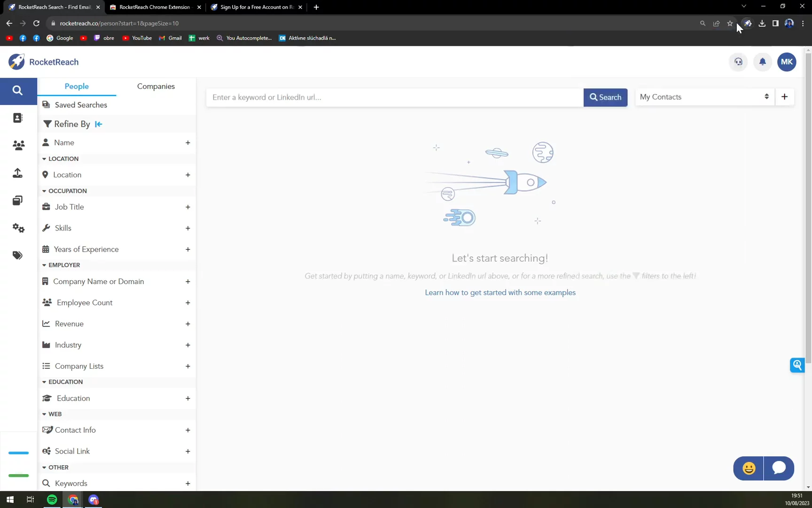The image size is (812, 508).
Task: Expand the Job Title filter
Action: 187,207
